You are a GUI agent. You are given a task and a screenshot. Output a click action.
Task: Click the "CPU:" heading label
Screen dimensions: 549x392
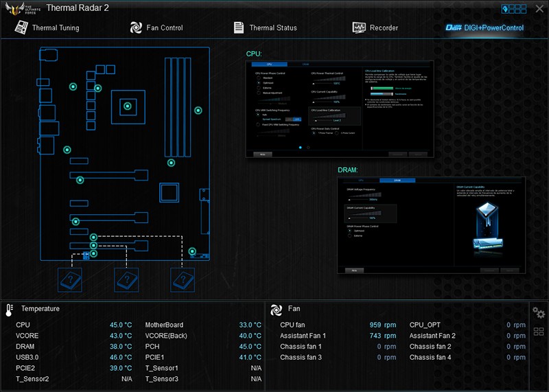[254, 54]
